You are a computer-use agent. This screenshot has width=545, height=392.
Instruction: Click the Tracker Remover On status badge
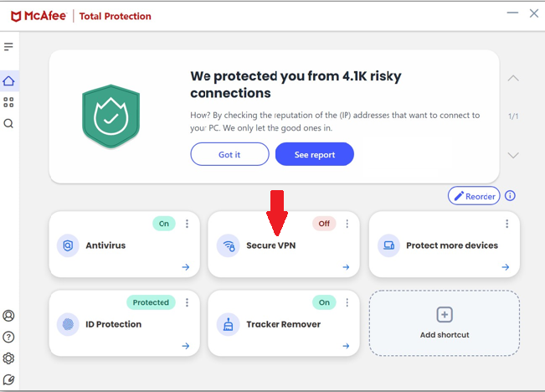[324, 302]
